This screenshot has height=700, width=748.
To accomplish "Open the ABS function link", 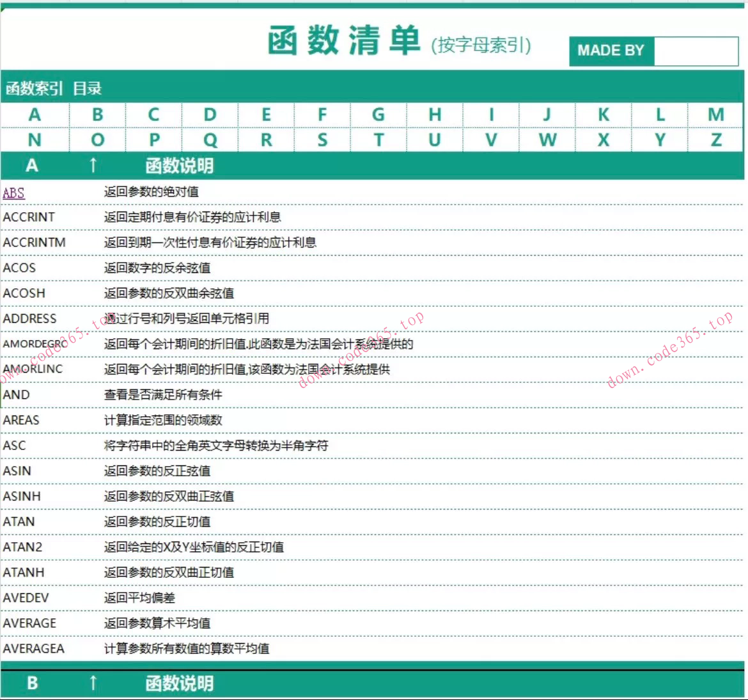I will coord(13,192).
